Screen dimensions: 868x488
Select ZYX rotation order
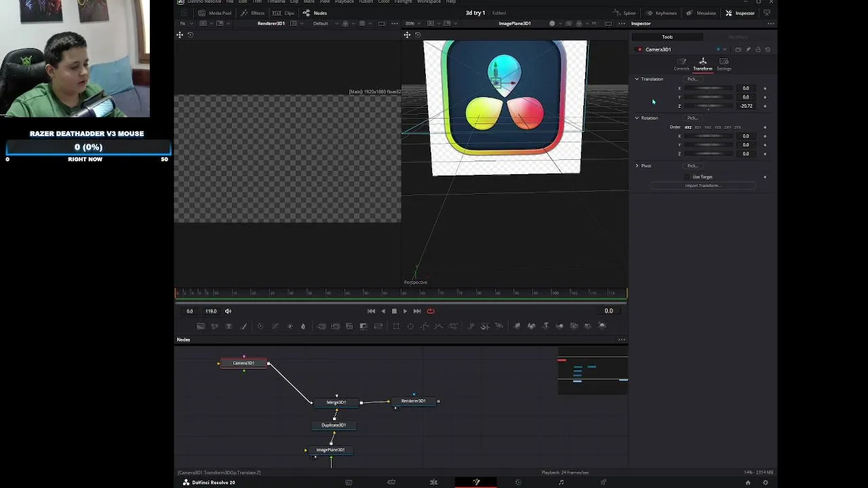(x=737, y=127)
